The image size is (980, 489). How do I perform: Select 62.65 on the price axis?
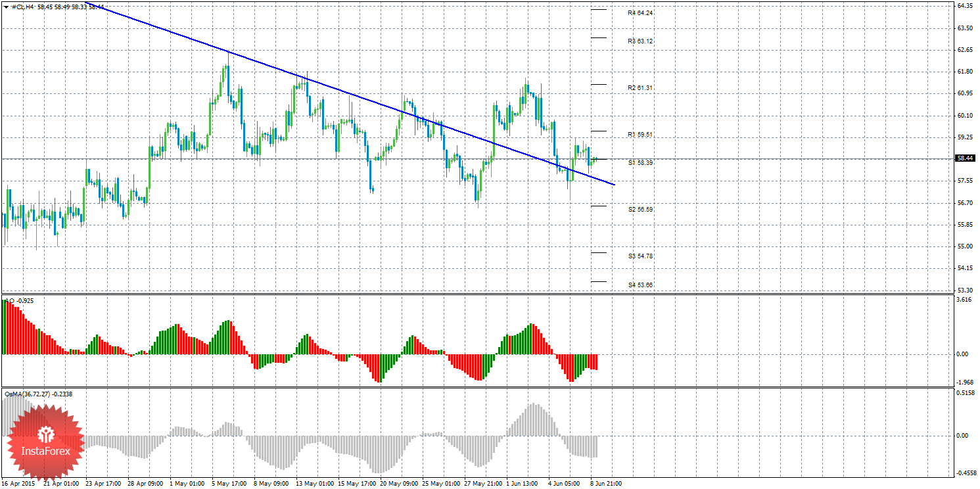pyautogui.click(x=966, y=50)
